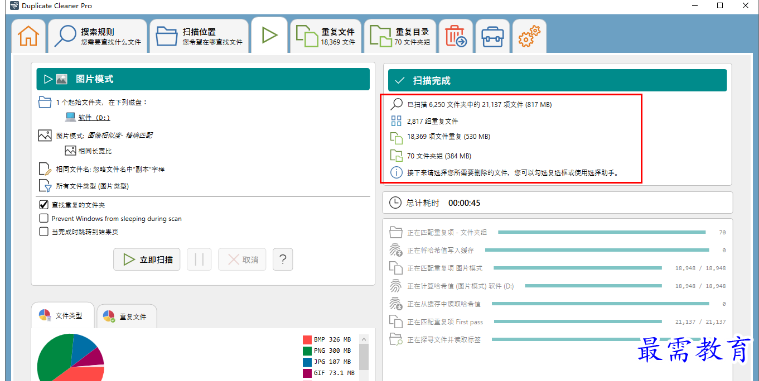Viewport: 759px width, 381px height.
Task: Click the small image icon beside 相同长宽比
Action: pos(71,151)
